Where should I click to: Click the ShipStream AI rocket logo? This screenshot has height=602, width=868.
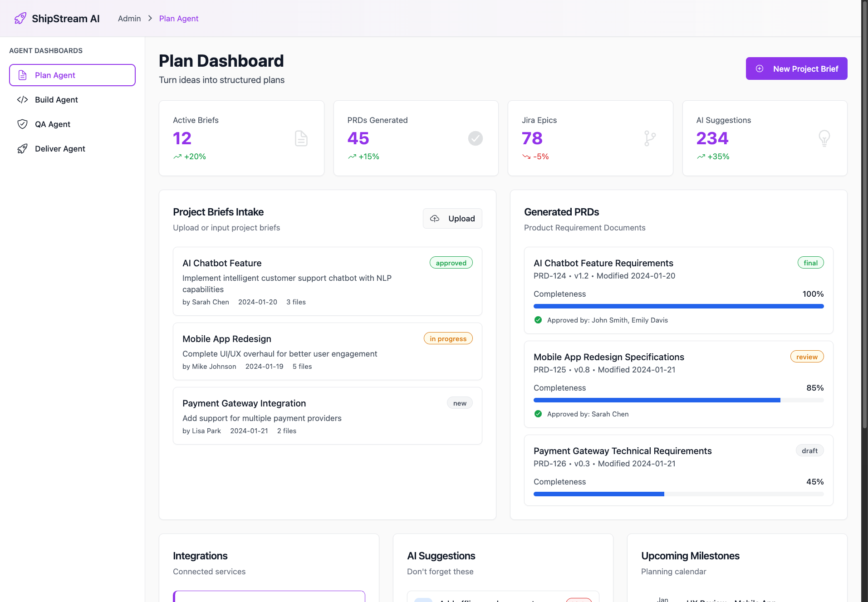(x=20, y=18)
